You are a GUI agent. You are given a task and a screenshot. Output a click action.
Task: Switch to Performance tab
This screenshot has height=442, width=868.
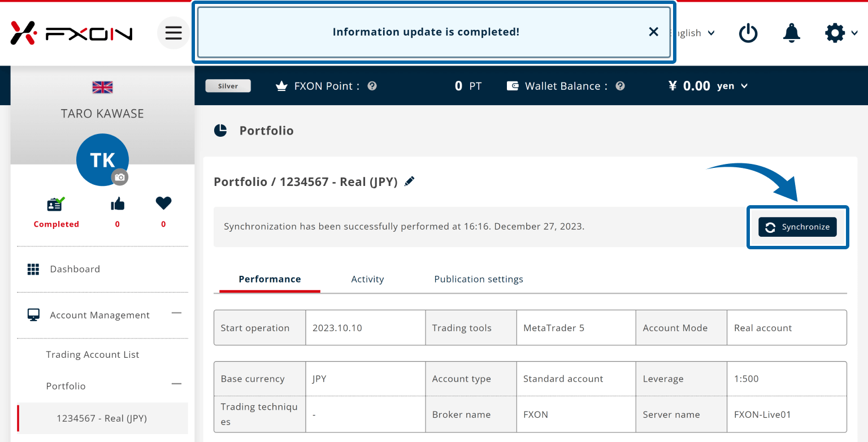270,279
